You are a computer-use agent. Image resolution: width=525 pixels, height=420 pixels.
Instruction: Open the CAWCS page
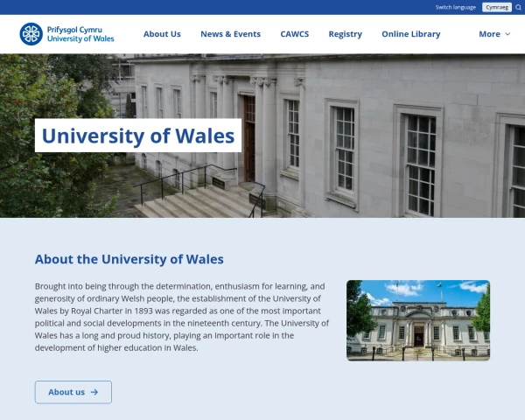294,34
